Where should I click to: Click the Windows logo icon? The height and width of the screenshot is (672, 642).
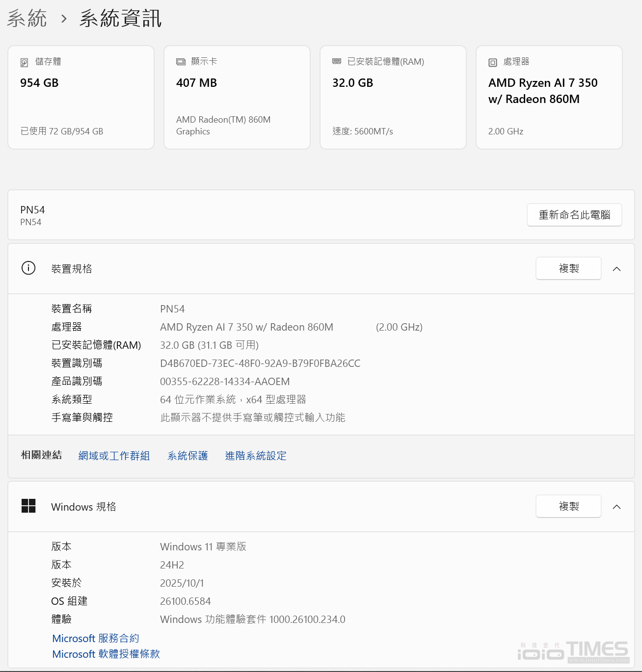point(28,506)
